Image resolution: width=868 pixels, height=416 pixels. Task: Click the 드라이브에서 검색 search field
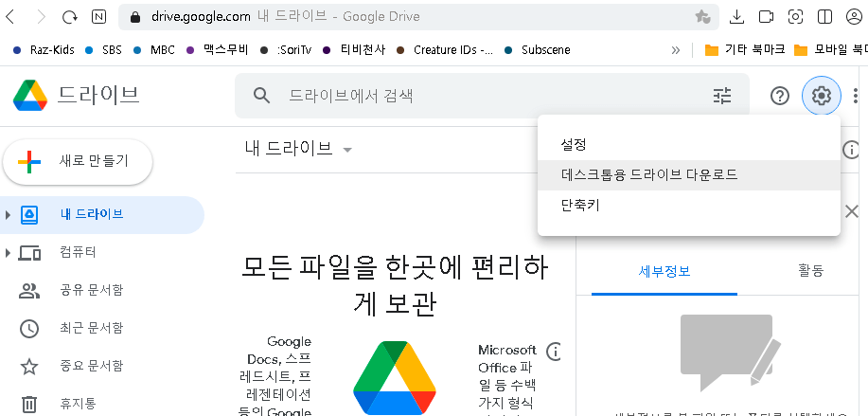(x=492, y=96)
